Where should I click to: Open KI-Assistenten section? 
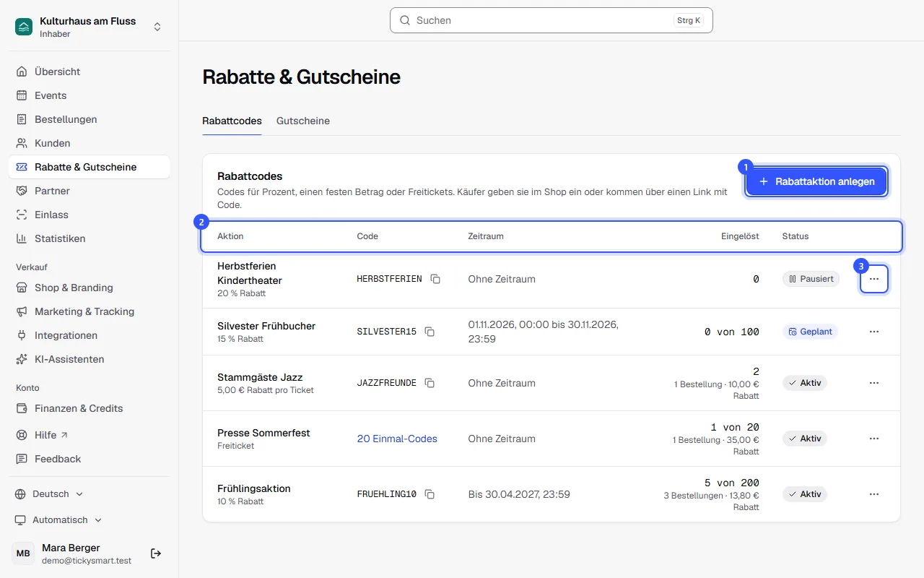click(90, 359)
